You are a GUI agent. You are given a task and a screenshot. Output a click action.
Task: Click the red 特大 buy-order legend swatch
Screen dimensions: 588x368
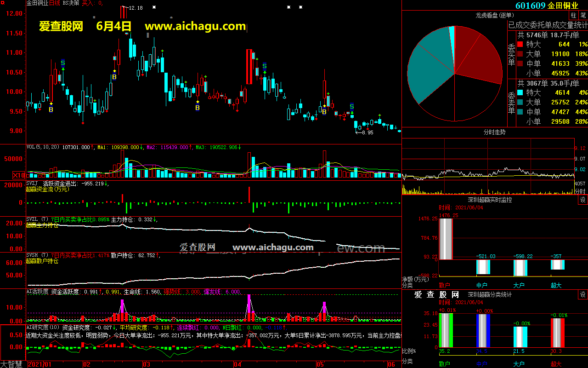click(x=520, y=45)
